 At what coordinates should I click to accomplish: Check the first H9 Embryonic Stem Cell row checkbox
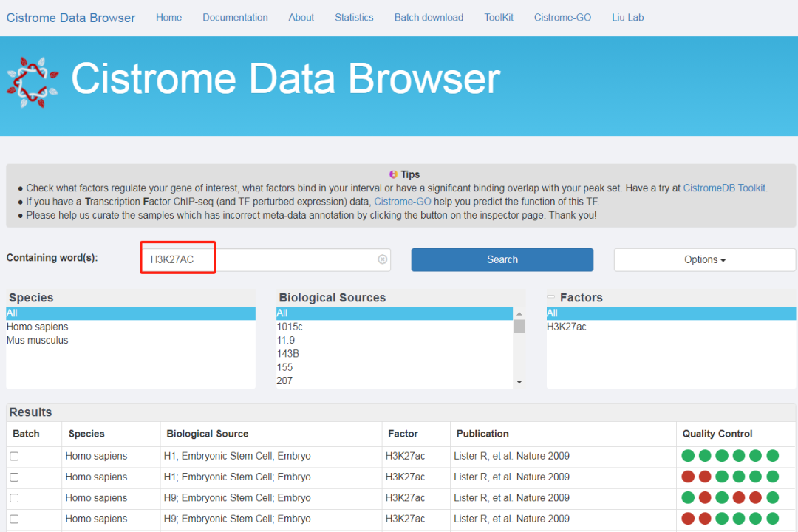point(14,498)
